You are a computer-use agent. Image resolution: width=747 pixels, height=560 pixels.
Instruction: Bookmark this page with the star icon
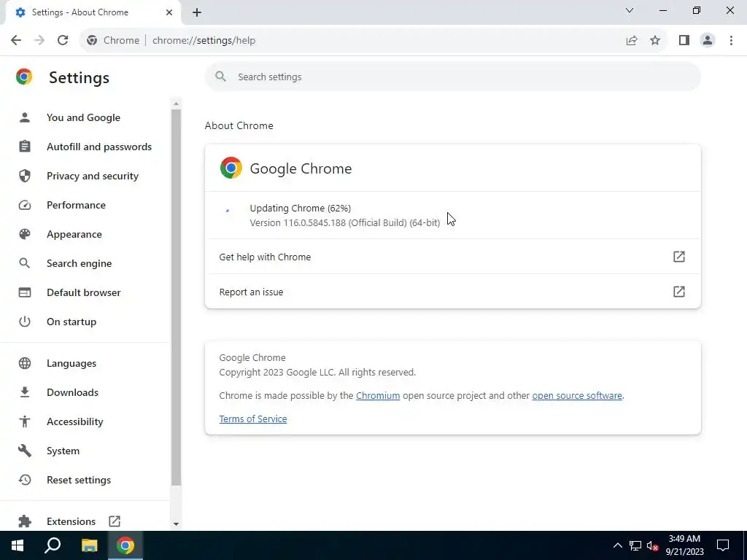(655, 41)
